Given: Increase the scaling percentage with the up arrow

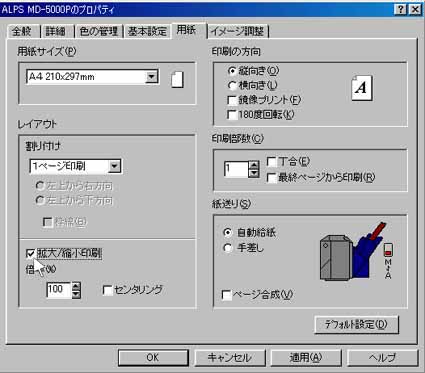Looking at the screenshot, I should pyautogui.click(x=76, y=286).
